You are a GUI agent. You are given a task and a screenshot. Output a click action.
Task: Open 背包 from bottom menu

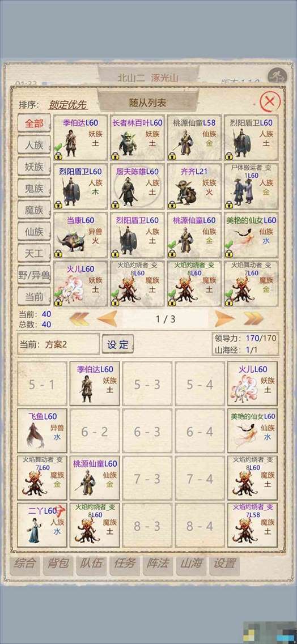click(57, 564)
